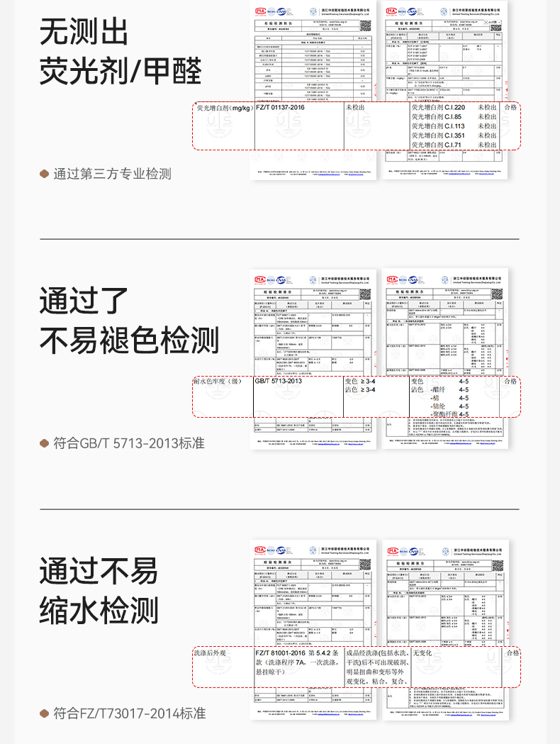560x744 pixels.
Task: Click the standard cell FZ/T 01137-2016
Action: click(280, 108)
